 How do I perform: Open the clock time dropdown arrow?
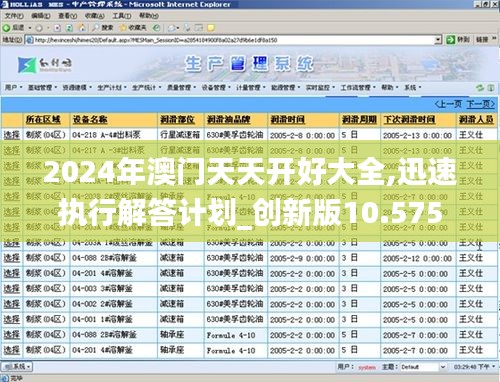click(x=493, y=367)
